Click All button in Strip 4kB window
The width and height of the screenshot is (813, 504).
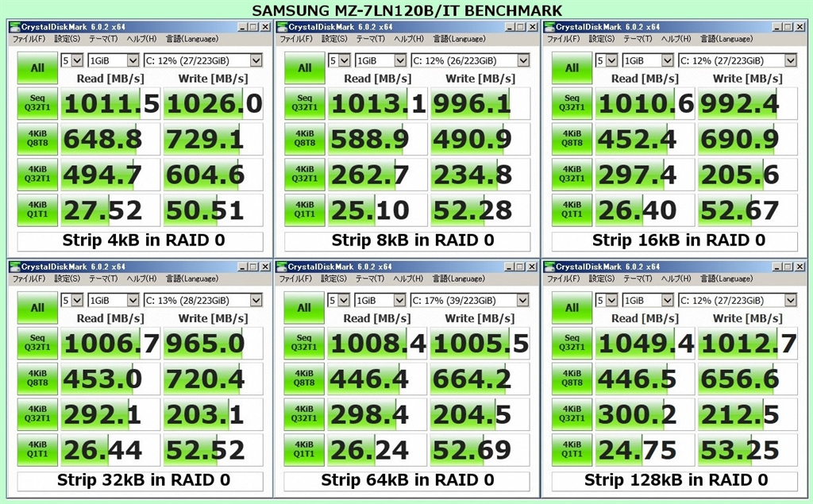pos(37,68)
